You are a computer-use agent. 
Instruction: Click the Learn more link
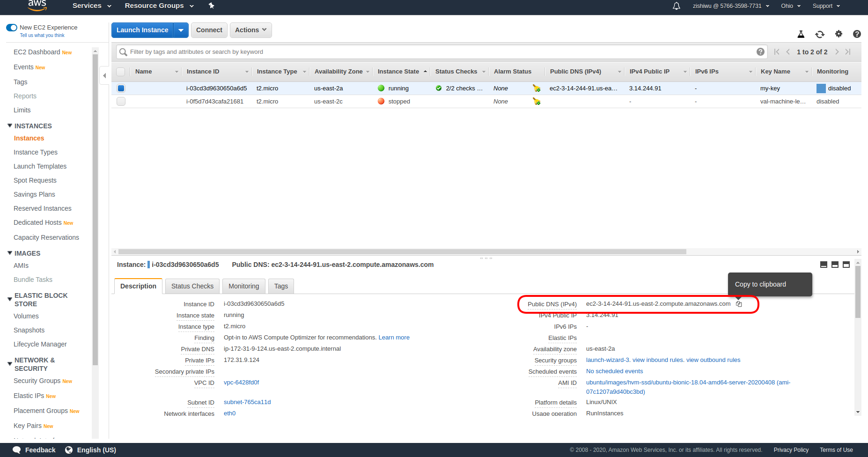point(394,338)
